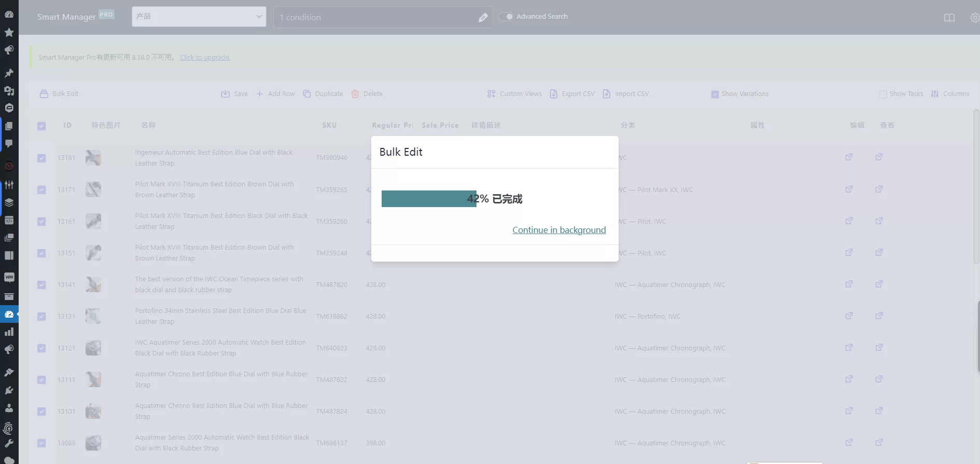980x464 pixels.
Task: Toggle checkbox for row 13111
Action: pos(41,380)
